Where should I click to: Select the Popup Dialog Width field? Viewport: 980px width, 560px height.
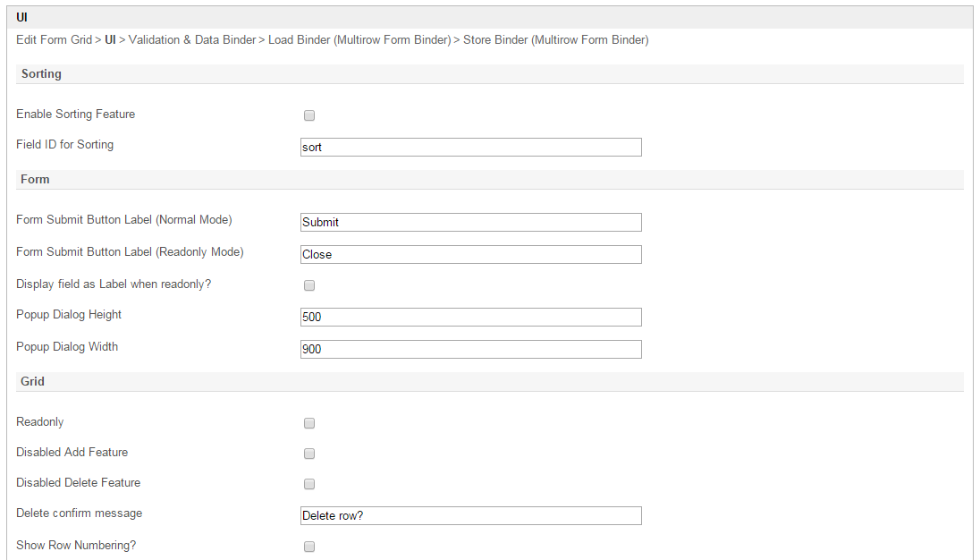pos(470,350)
